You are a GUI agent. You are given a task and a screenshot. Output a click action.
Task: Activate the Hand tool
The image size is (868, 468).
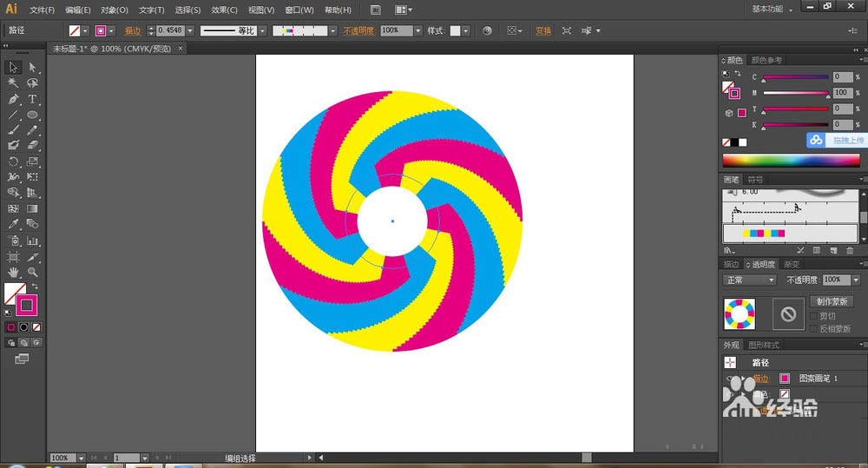13,273
